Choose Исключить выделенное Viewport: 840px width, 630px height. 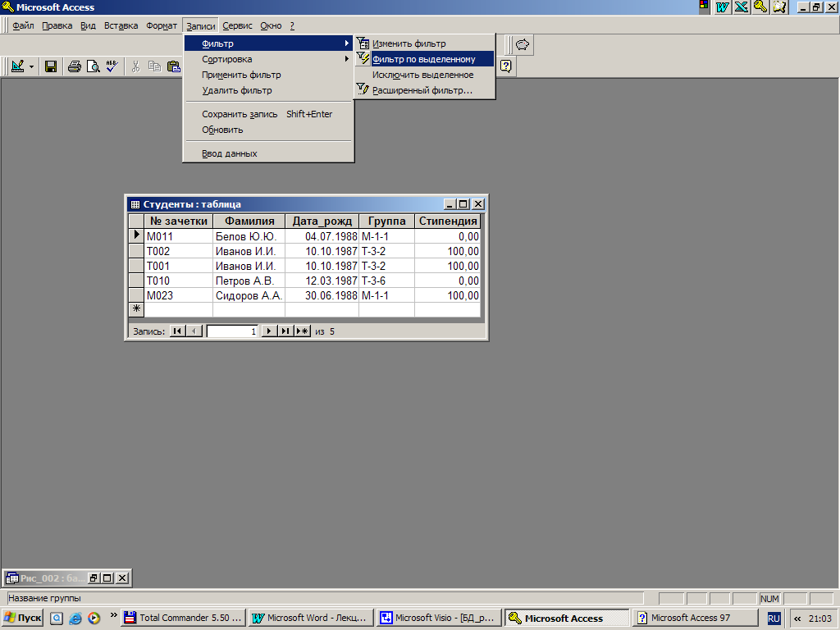[x=424, y=75]
